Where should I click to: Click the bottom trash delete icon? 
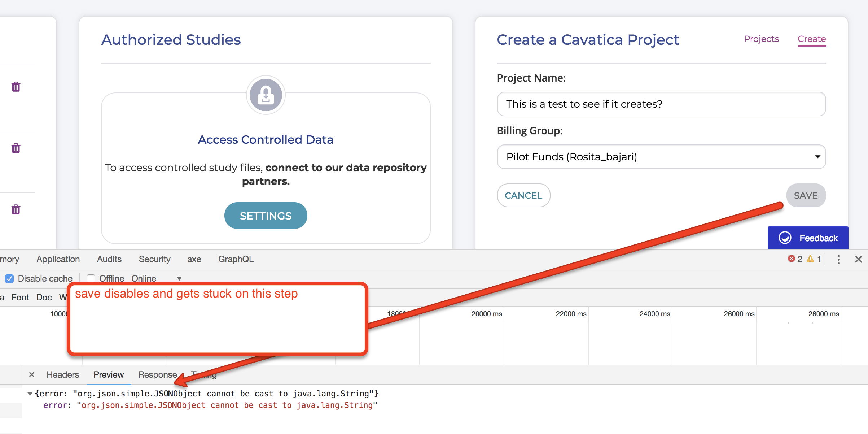pyautogui.click(x=16, y=209)
